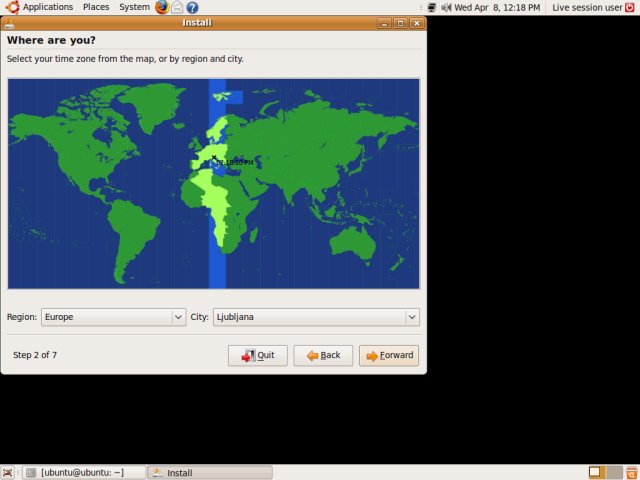
Task: Expand the Region dropdown showing Europe
Action: tap(113, 317)
